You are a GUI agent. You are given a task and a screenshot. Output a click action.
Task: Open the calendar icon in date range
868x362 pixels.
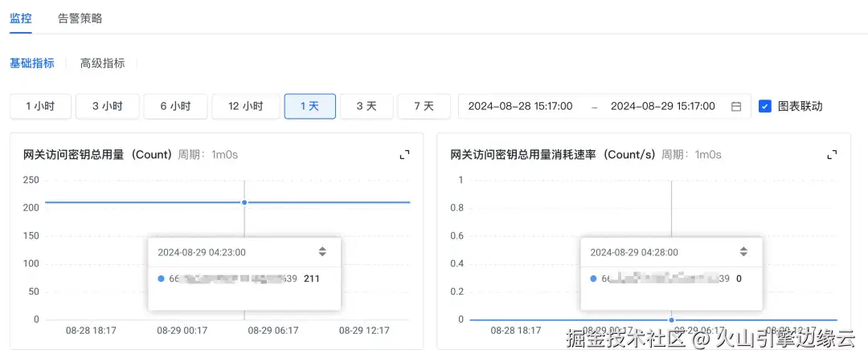(x=735, y=107)
